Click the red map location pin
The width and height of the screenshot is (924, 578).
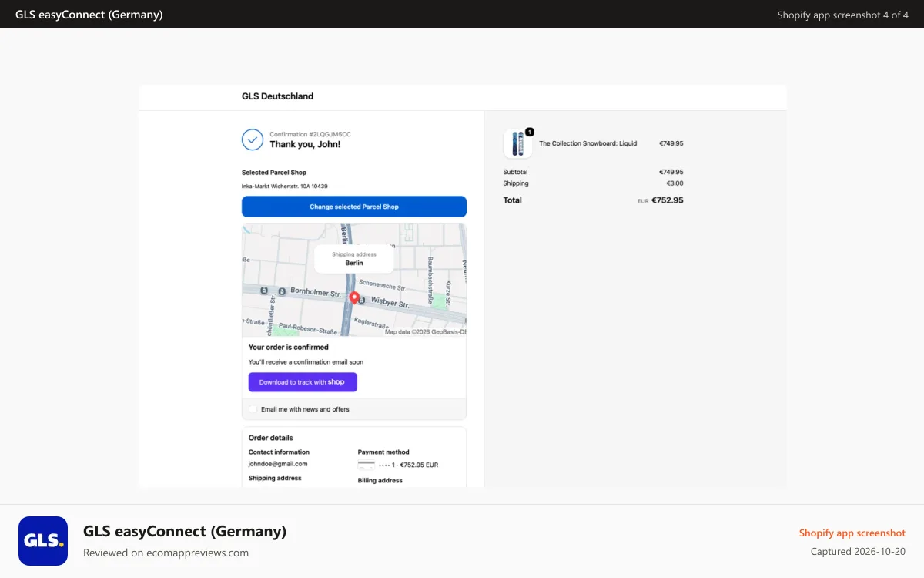(354, 298)
